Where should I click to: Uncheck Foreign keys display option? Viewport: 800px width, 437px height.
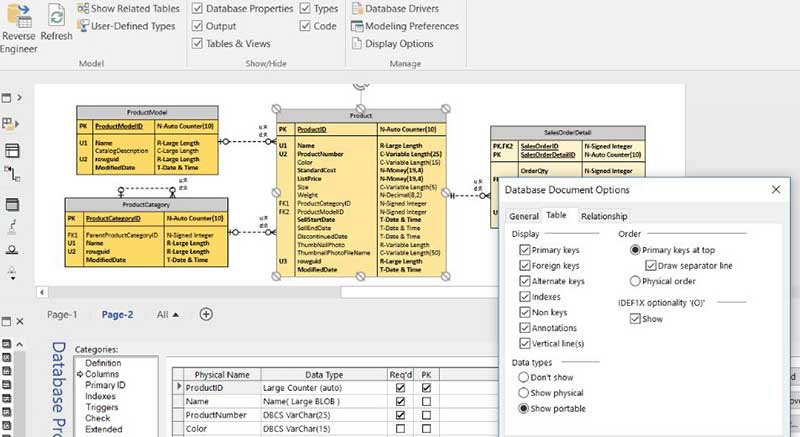click(524, 266)
